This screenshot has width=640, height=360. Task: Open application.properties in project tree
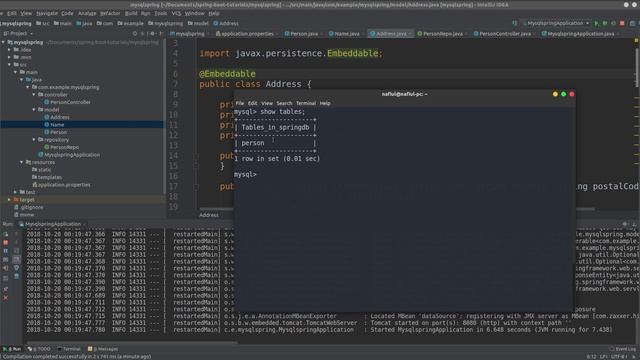click(61, 185)
